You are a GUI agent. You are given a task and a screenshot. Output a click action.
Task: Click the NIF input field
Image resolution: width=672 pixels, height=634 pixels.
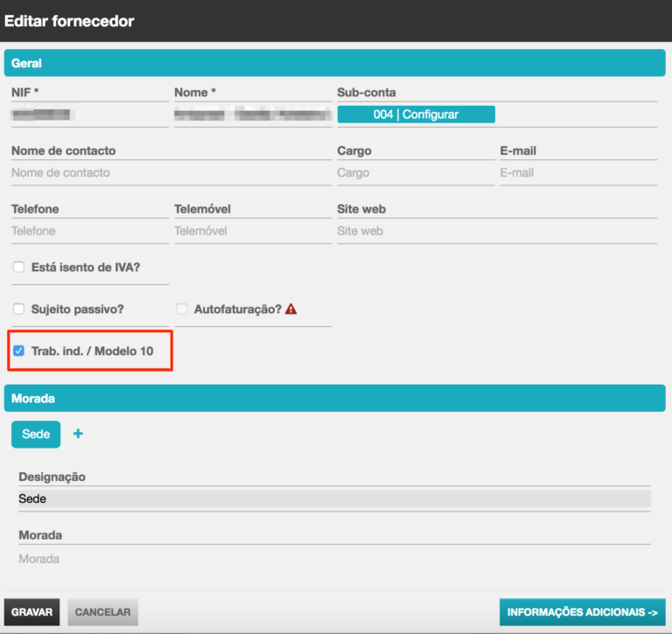click(89, 115)
